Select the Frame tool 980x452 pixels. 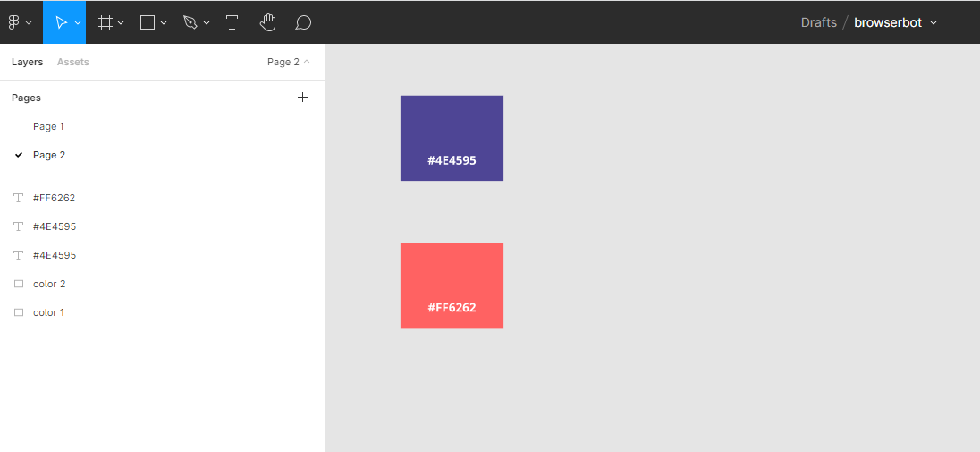106,22
